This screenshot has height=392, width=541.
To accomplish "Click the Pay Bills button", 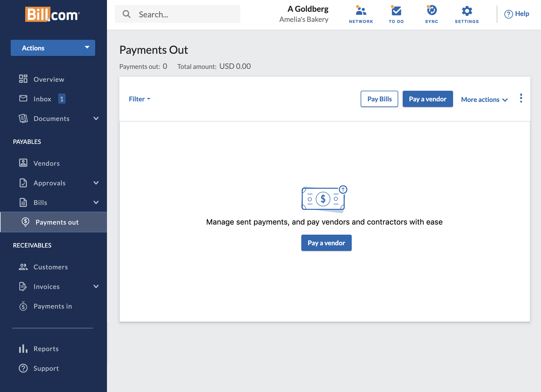I will coord(379,99).
